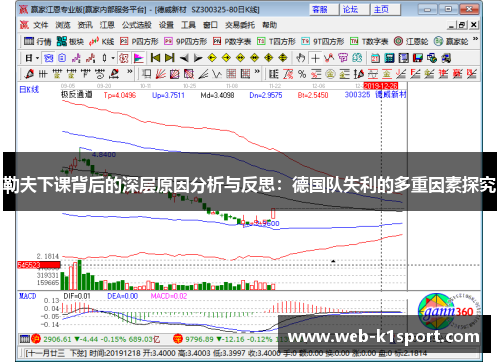Click the MACD indicator panel label
The height and width of the screenshot is (362, 500).
(x=27, y=296)
